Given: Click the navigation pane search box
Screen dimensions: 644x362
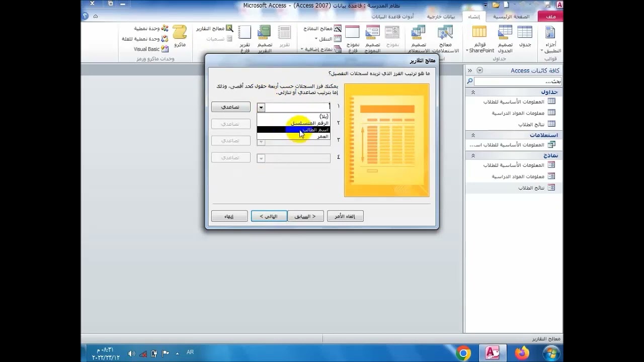Looking at the screenshot, I should 517,81.
